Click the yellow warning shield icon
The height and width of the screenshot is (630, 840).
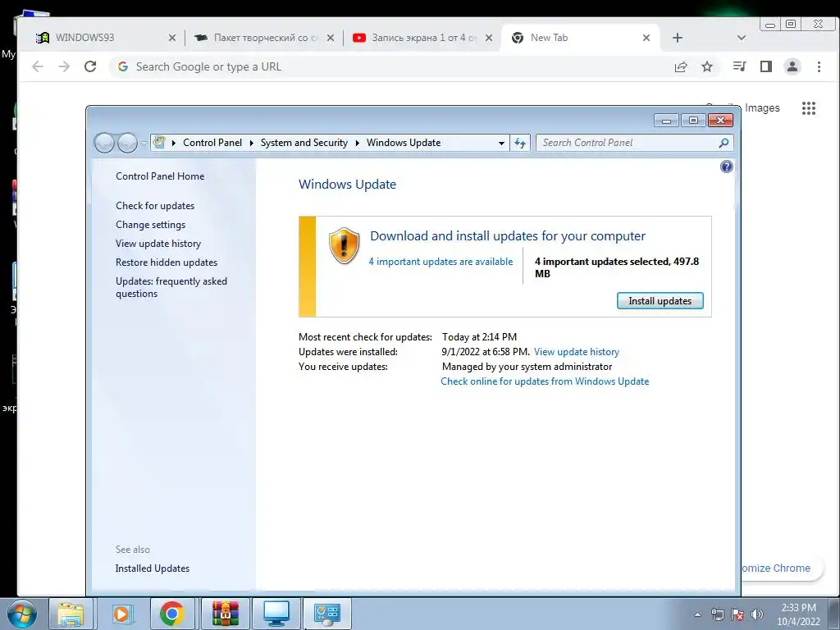[x=344, y=245]
